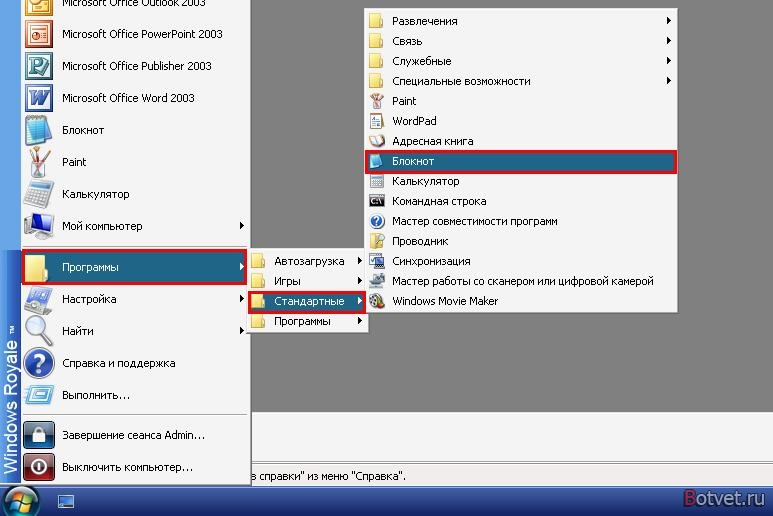Select Игры folder entry
This screenshot has height=516, width=773.
[x=307, y=281]
